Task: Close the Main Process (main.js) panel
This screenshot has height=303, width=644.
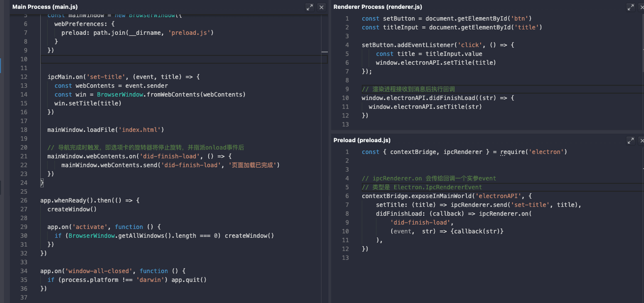Action: click(322, 7)
